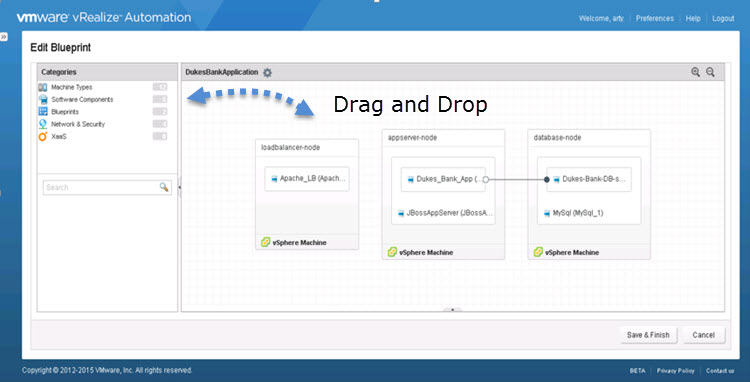Zoom out on the blueprint canvas

click(710, 72)
